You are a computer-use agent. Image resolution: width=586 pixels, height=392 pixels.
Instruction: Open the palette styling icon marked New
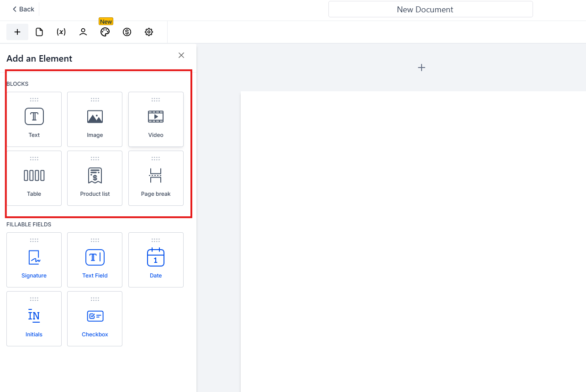pyautogui.click(x=105, y=32)
